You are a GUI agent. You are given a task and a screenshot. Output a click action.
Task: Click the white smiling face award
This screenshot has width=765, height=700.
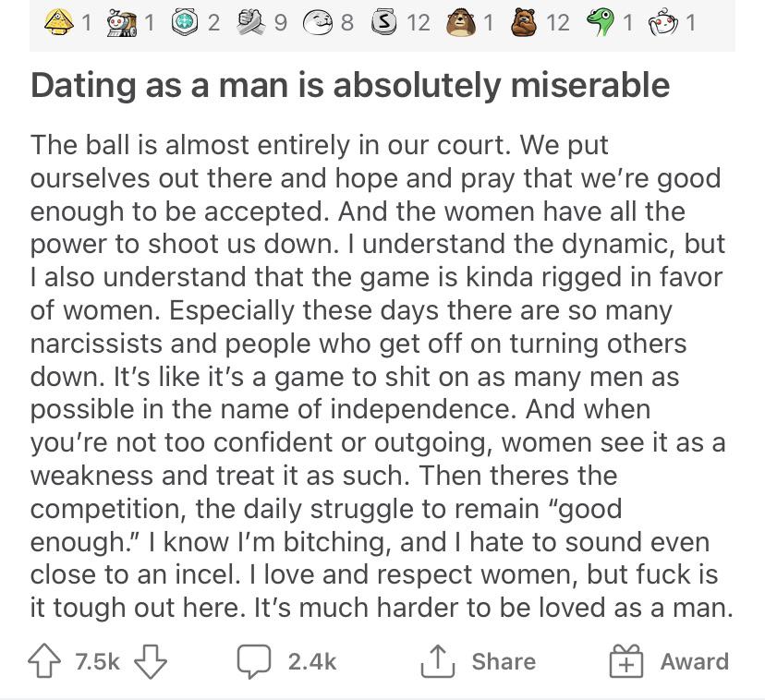click(319, 21)
